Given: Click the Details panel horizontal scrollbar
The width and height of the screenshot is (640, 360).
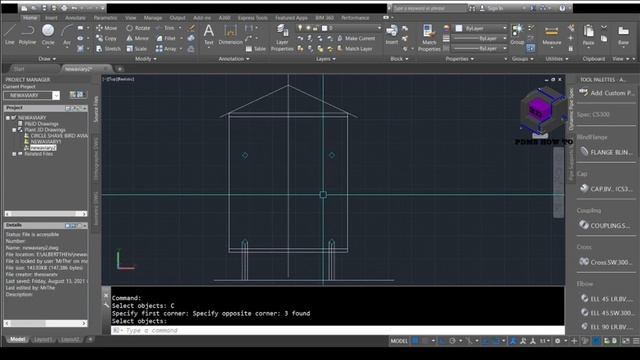Looking at the screenshot, I should [45, 323].
